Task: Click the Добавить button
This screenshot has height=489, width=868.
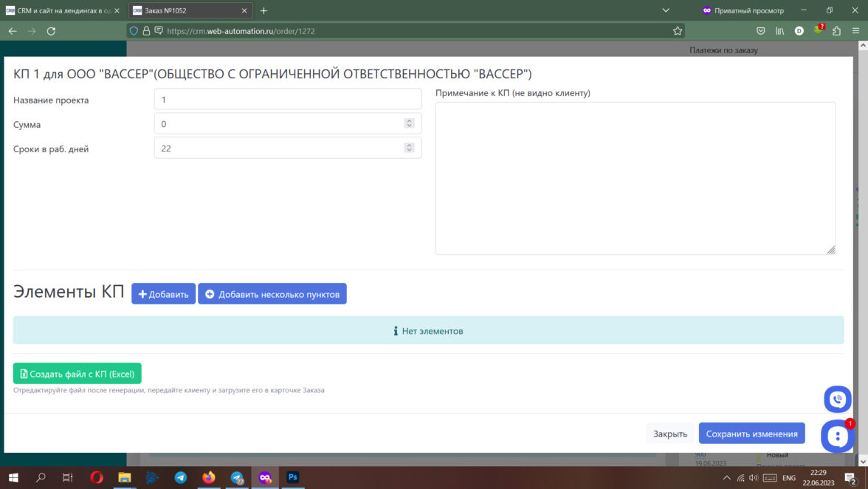Action: (x=163, y=294)
